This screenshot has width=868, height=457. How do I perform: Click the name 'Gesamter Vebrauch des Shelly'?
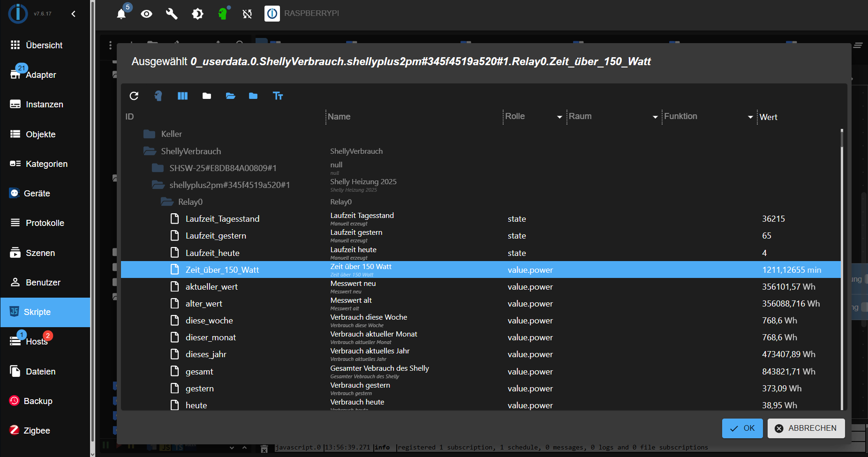[380, 368]
